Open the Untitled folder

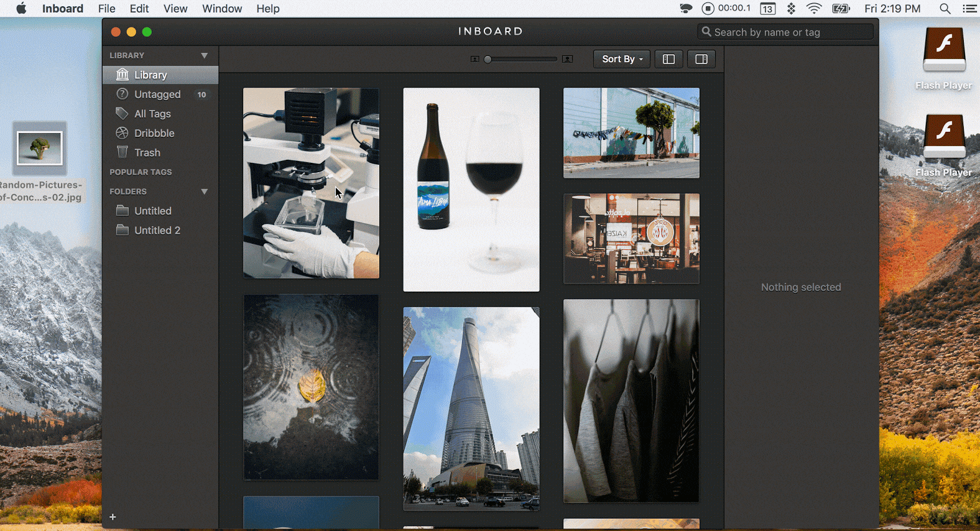(x=160, y=211)
